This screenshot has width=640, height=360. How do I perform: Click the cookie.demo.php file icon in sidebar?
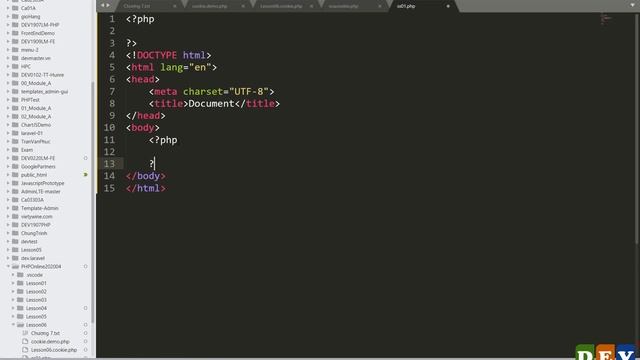pyautogui.click(x=25, y=342)
